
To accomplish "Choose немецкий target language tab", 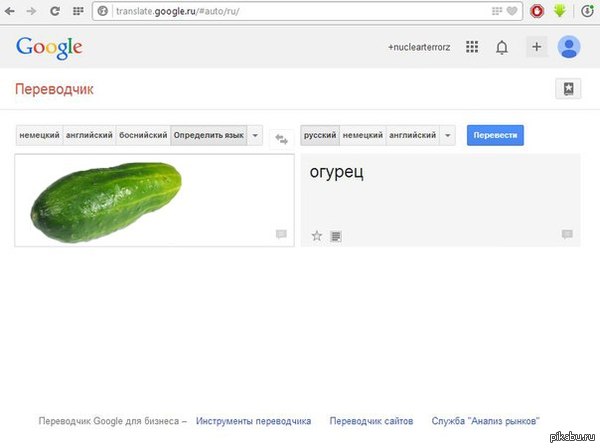I will tap(362, 135).
